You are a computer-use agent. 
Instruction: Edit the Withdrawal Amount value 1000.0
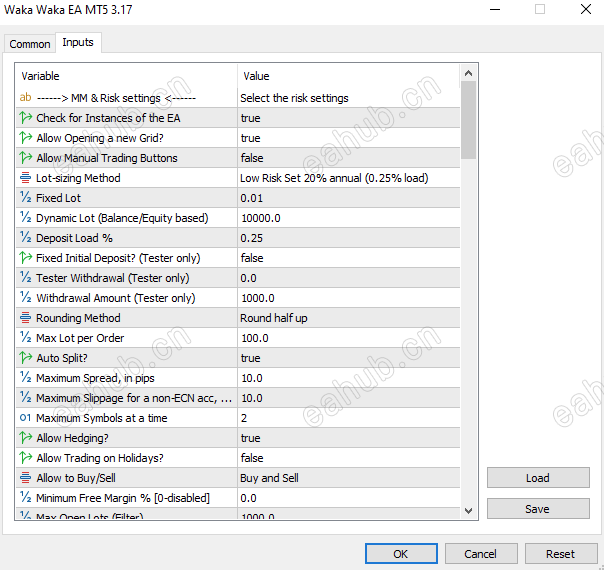click(x=349, y=298)
